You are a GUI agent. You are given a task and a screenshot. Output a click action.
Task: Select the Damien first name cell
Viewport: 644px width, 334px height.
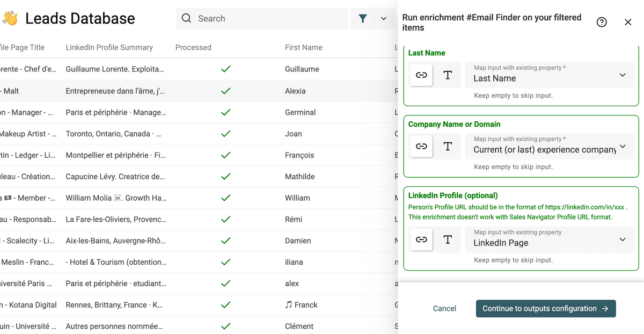298,241
